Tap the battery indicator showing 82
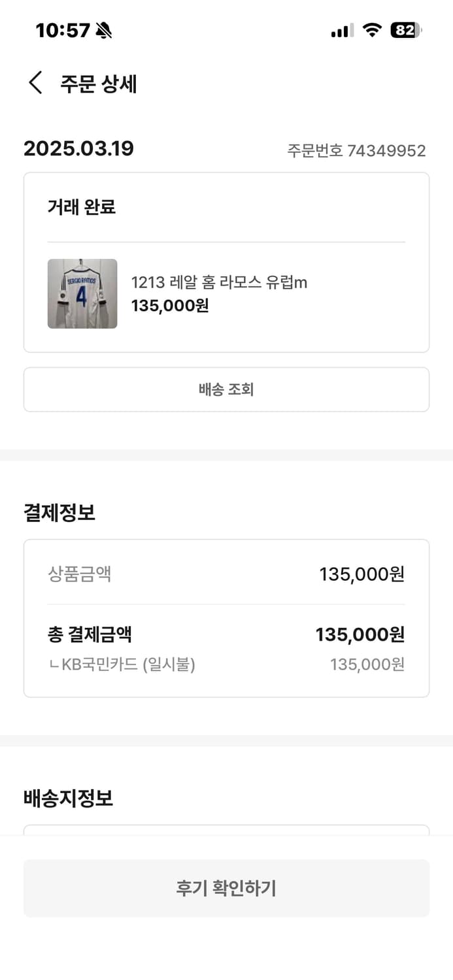 click(405, 29)
